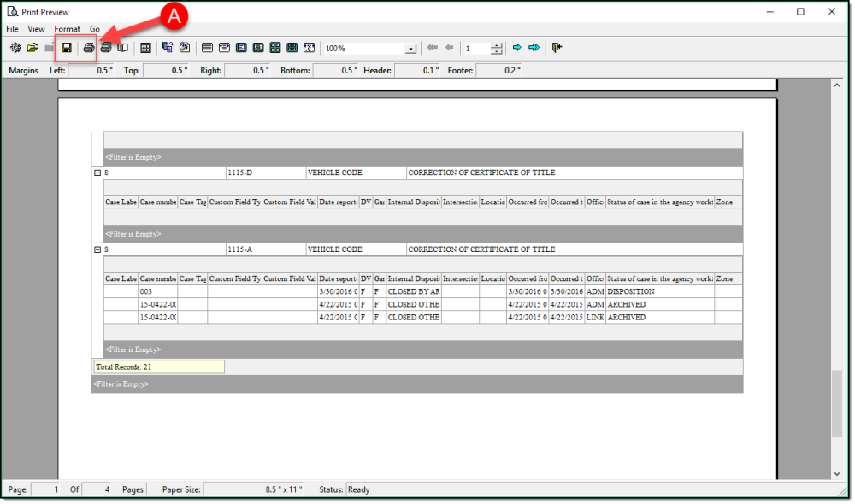Screen dimensions: 855x504
Task: Click the table grid toolbar icon
Action: (x=145, y=48)
